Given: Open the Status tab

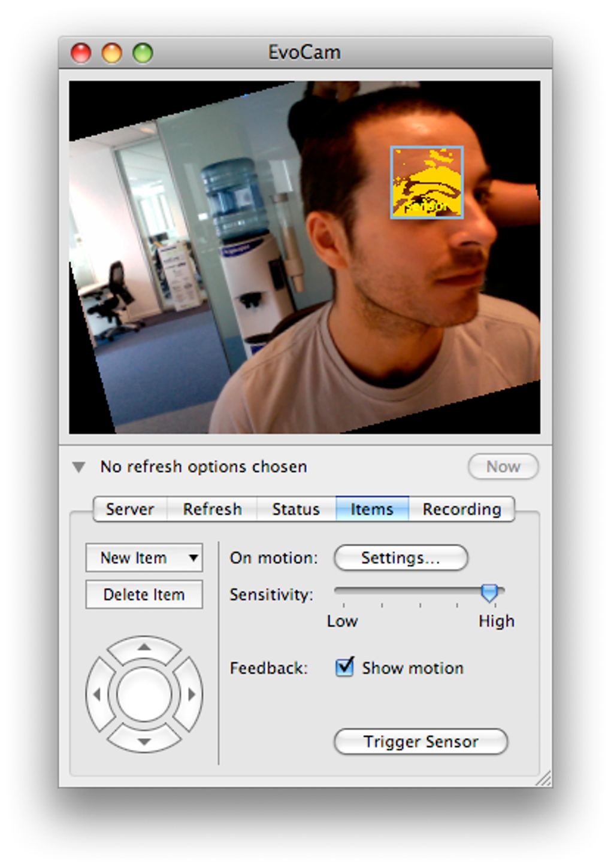Looking at the screenshot, I should (x=296, y=509).
